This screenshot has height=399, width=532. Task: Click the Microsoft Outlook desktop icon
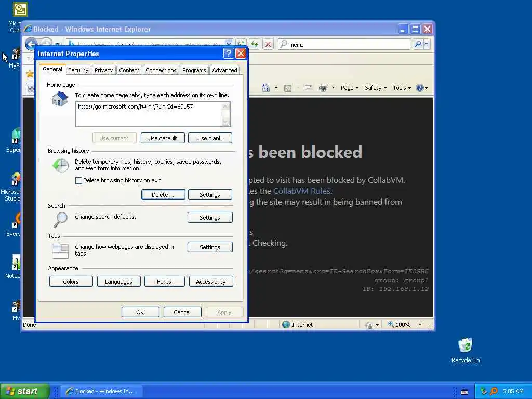(x=20, y=9)
